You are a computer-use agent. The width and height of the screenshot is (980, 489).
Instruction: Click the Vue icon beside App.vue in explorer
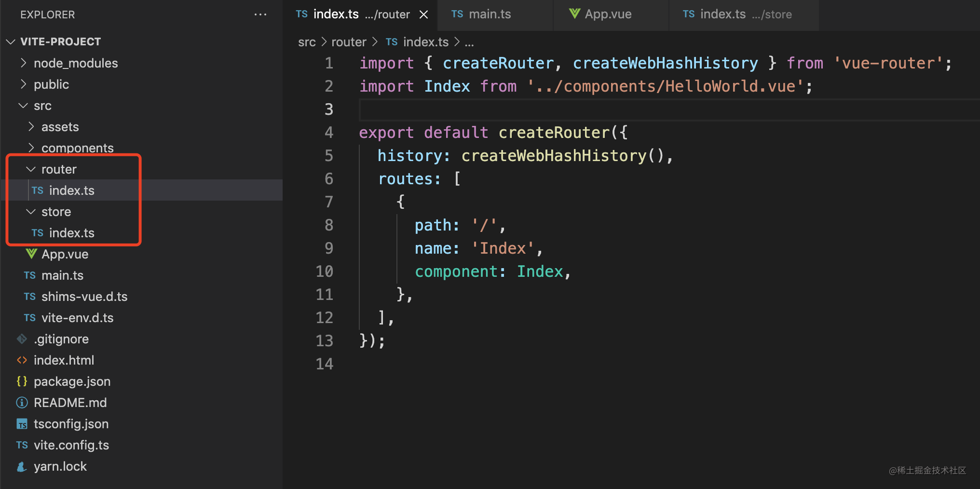[31, 254]
